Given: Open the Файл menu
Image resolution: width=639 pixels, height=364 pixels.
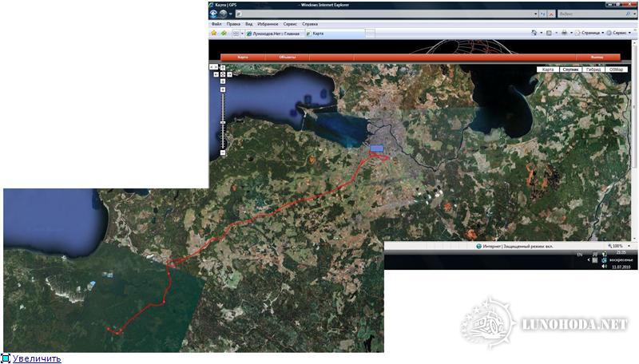Looking at the screenshot, I should pyautogui.click(x=216, y=24).
